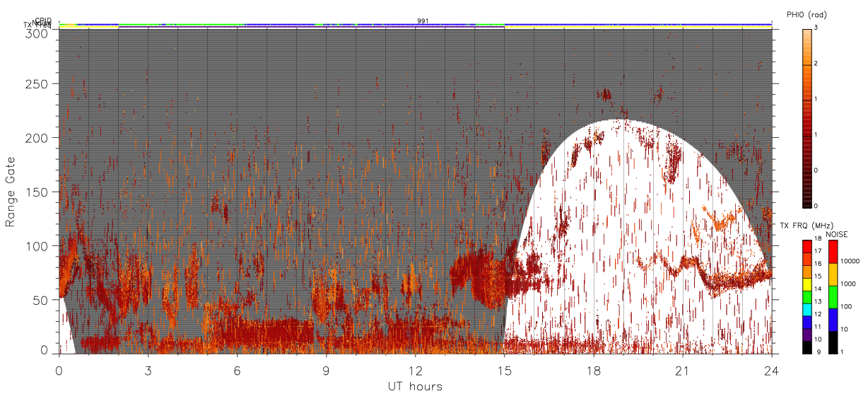Click the 17 label in the TX FRQ legend
The height and width of the screenshot is (401, 868).
pyautogui.click(x=818, y=251)
